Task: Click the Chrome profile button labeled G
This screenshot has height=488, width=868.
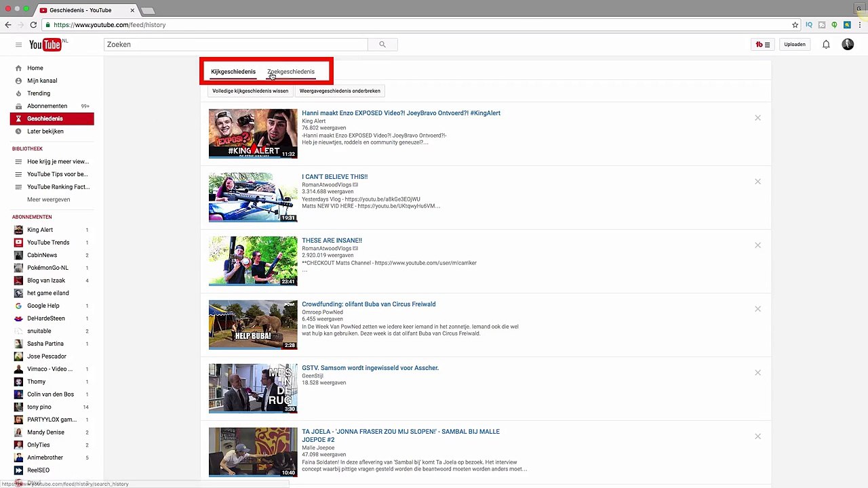Action: pos(859,9)
